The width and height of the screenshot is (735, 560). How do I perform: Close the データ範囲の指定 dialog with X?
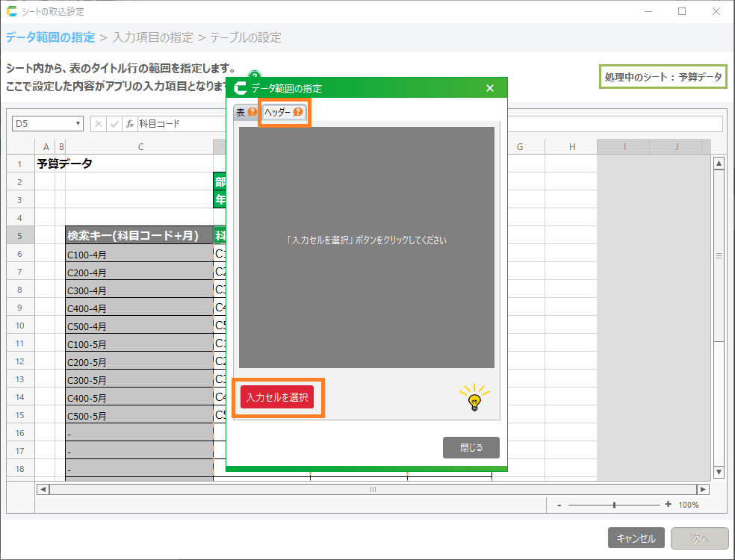tap(490, 88)
